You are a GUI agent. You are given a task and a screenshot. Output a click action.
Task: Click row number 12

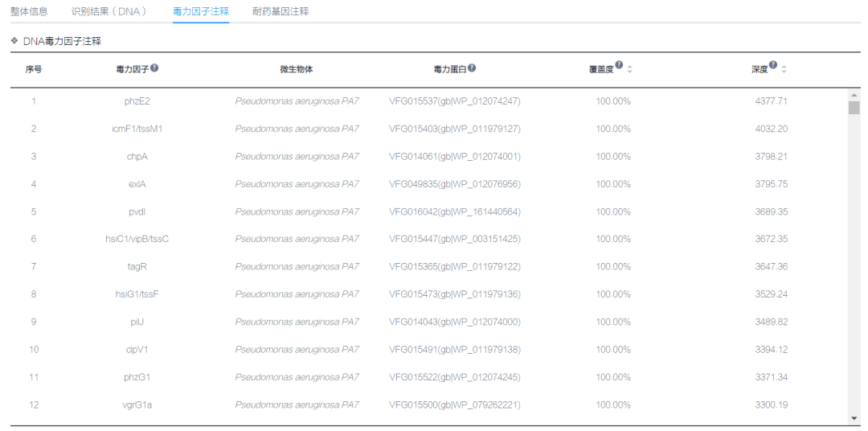click(34, 405)
